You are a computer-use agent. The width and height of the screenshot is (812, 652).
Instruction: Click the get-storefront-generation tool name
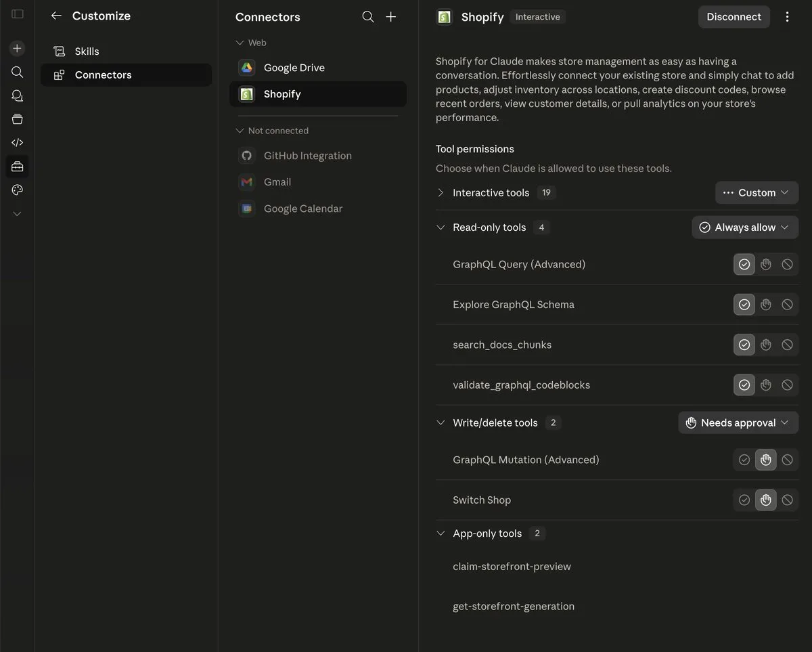pyautogui.click(x=514, y=607)
